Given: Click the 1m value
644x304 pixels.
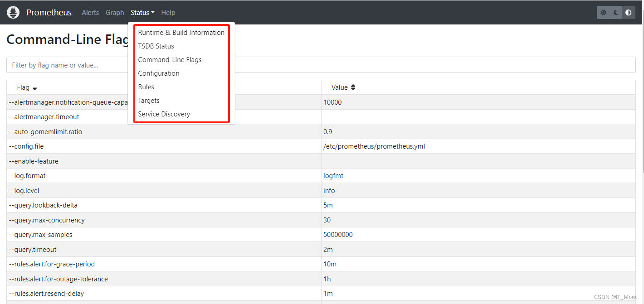Looking at the screenshot, I should tap(328, 294).
